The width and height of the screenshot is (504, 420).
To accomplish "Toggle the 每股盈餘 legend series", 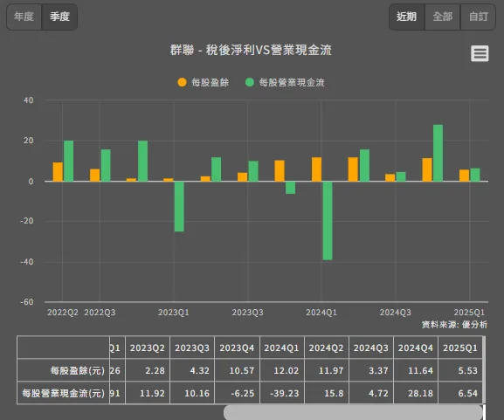I will (204, 83).
